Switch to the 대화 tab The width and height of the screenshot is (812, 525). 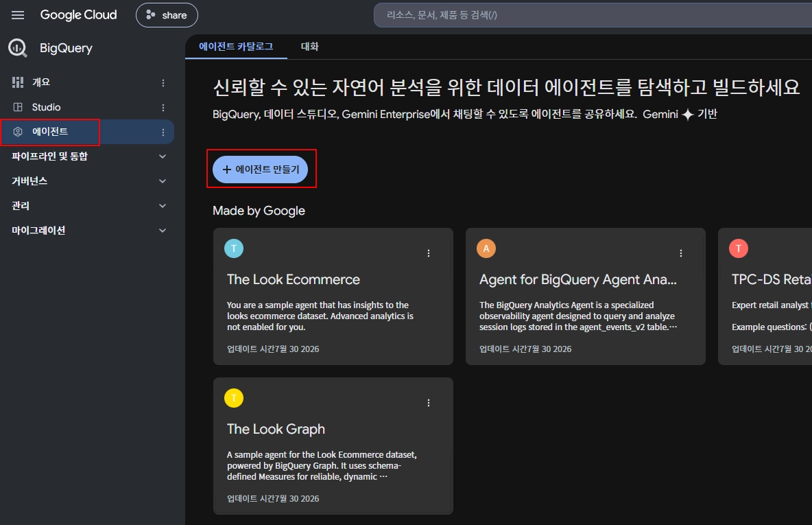pos(310,47)
